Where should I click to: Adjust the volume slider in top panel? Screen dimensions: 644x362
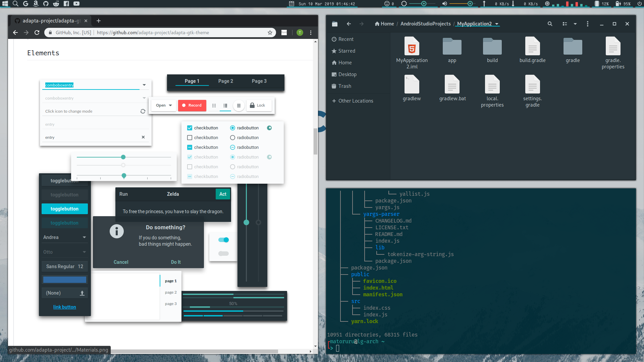point(470,4)
